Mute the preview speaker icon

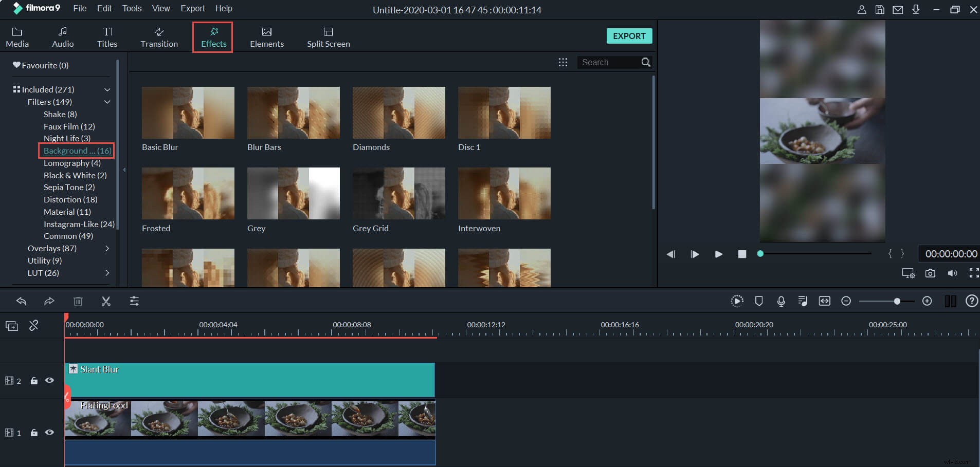952,273
